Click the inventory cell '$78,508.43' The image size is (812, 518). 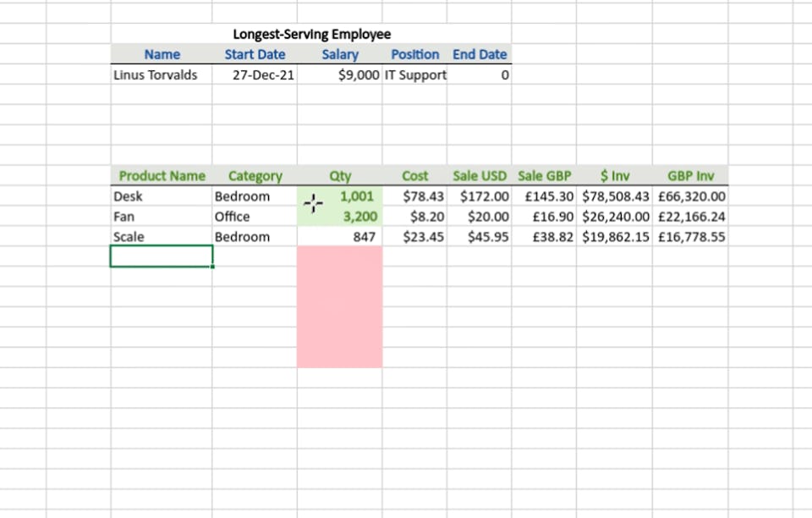[x=615, y=196]
